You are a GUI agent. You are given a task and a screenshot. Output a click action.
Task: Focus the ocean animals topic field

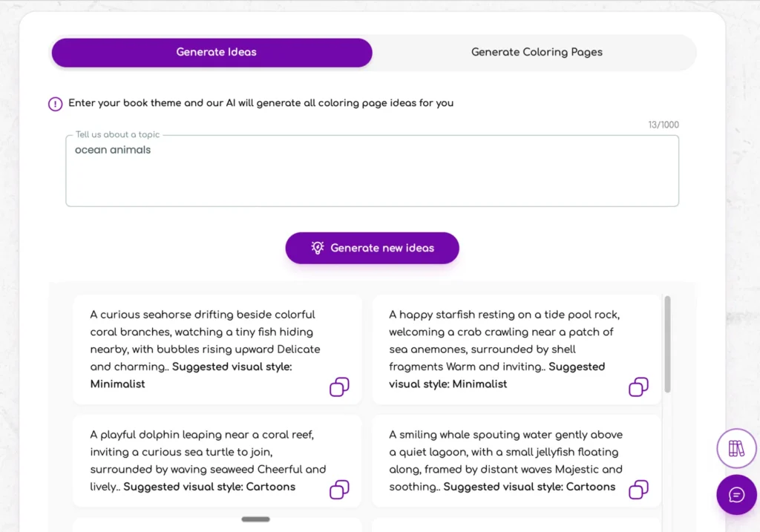[x=371, y=174]
